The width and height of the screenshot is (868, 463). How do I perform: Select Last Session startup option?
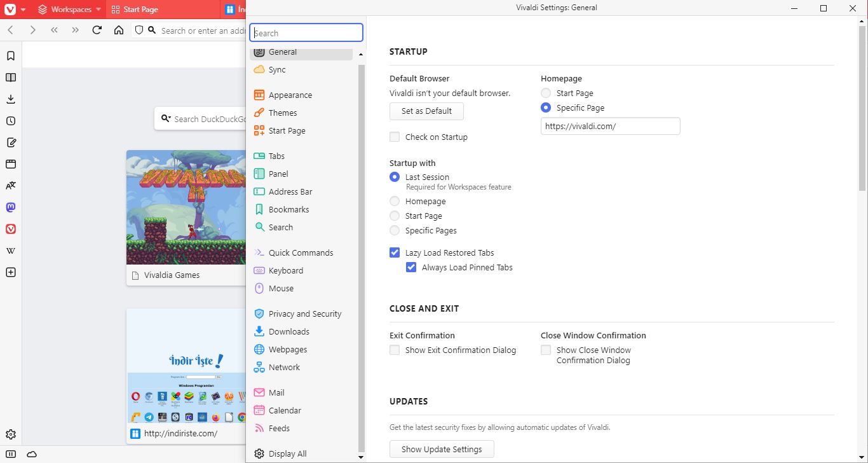[395, 177]
